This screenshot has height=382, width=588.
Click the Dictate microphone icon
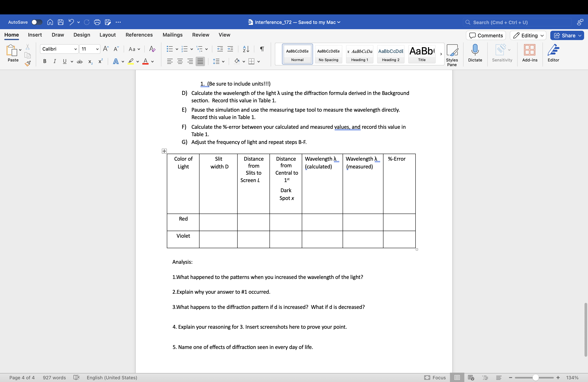click(x=475, y=50)
